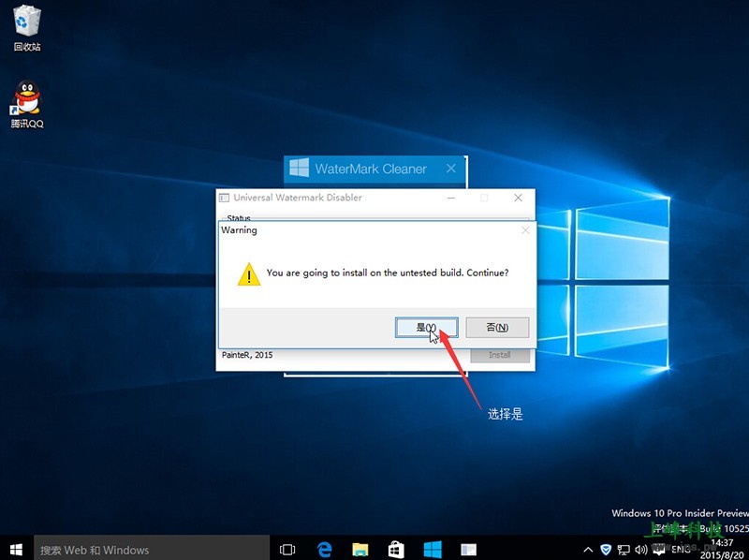Click the volume speaker tray icon
Image resolution: width=749 pixels, height=560 pixels.
click(641, 550)
